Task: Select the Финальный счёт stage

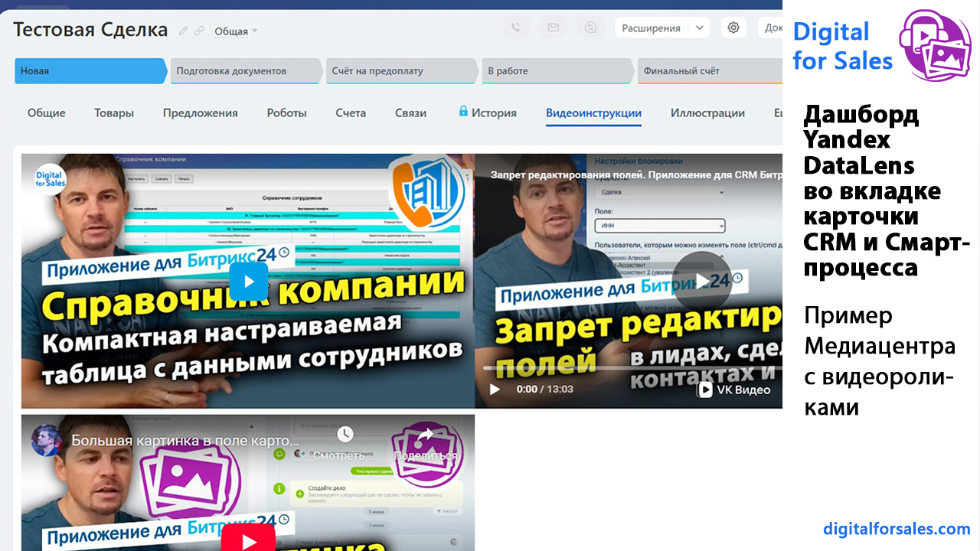Action: coord(710,71)
